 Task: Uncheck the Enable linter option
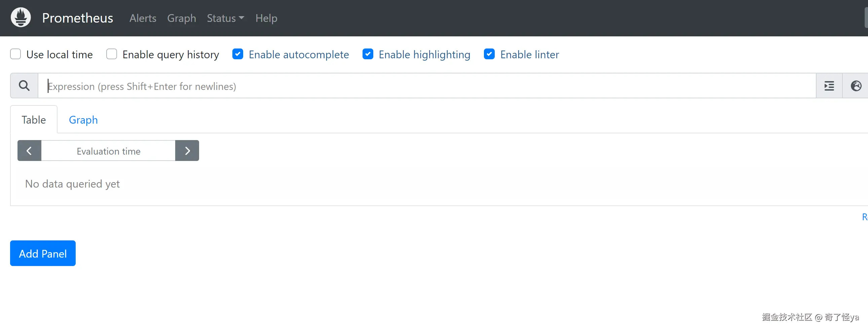489,54
